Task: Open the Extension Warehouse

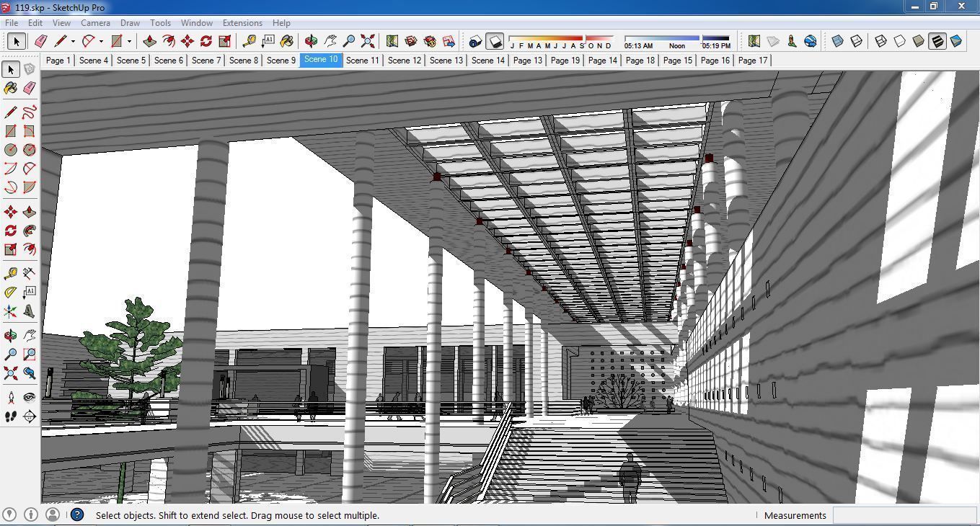Action: tap(430, 41)
